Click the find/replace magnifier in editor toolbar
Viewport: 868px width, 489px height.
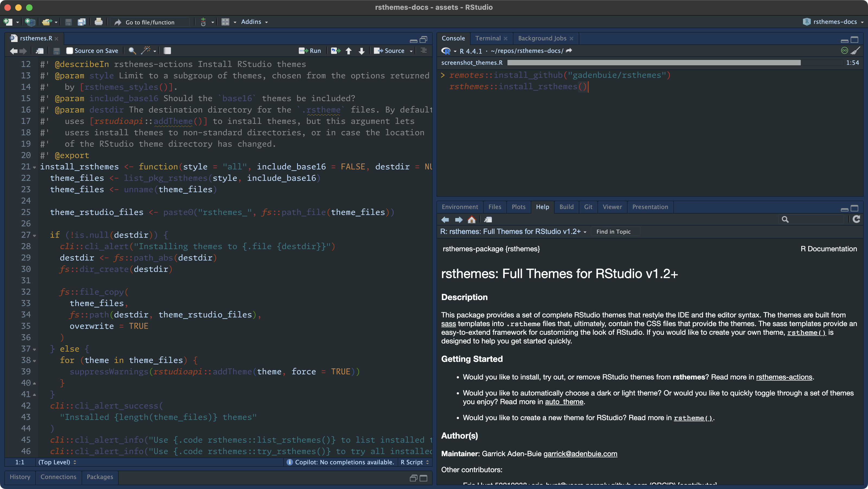132,50
